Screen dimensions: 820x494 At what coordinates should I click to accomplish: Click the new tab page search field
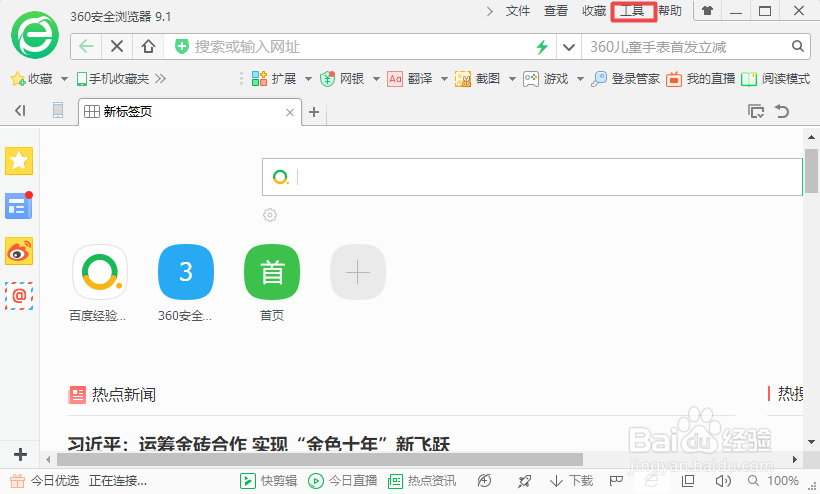[532, 177]
